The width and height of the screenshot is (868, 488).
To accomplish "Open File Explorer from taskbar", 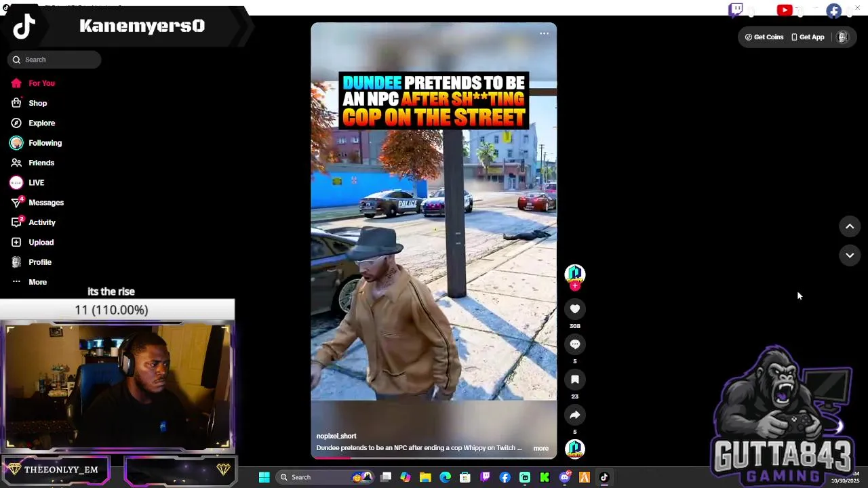I will (425, 477).
